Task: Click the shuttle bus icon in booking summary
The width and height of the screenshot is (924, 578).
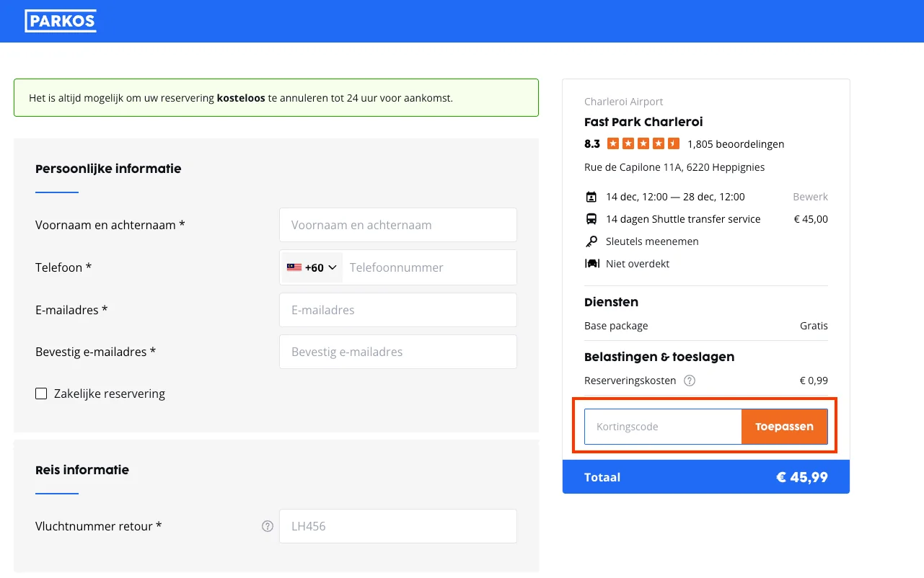Action: [591, 219]
